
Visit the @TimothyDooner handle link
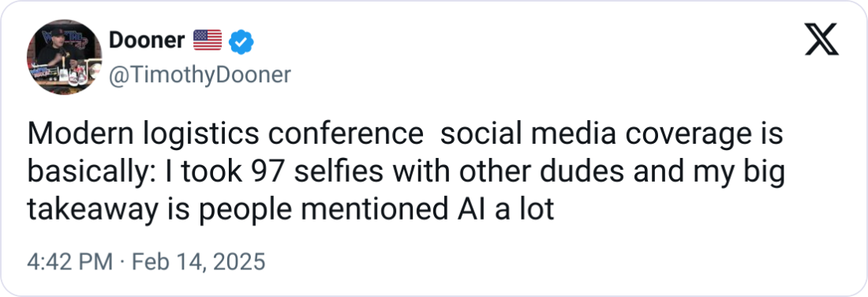tap(200, 74)
